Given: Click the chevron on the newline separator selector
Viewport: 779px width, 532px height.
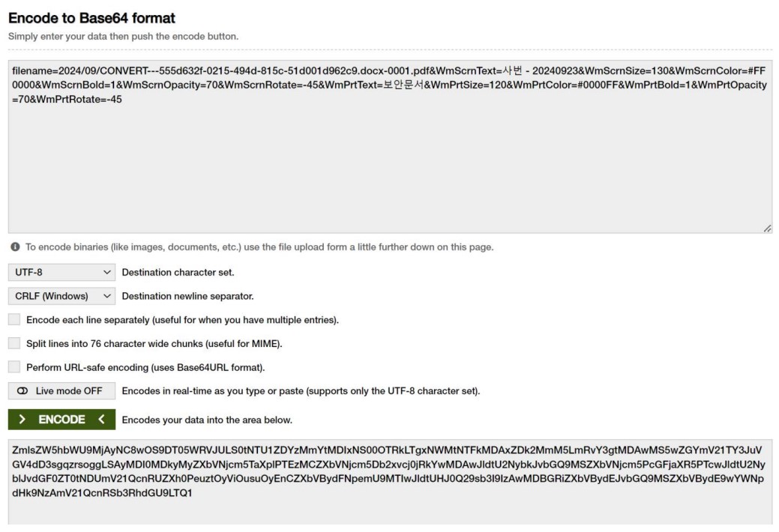Looking at the screenshot, I should pos(106,296).
